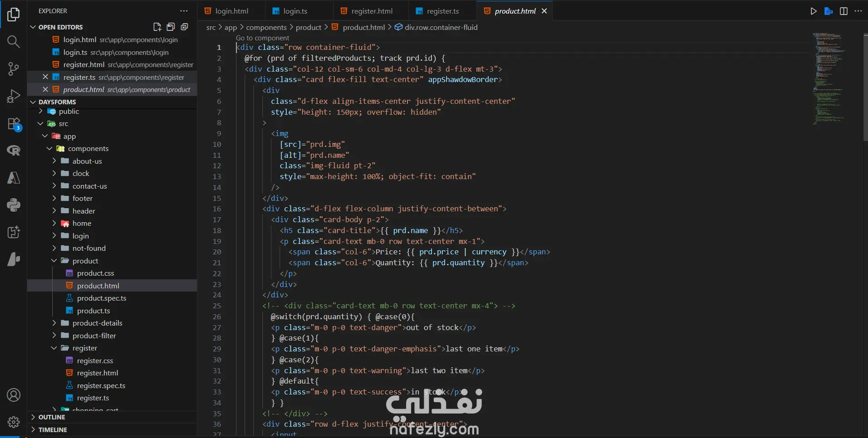This screenshot has width=868, height=438.
Task: Click New Untitled Text File icon in Open Editors
Action: click(x=157, y=27)
